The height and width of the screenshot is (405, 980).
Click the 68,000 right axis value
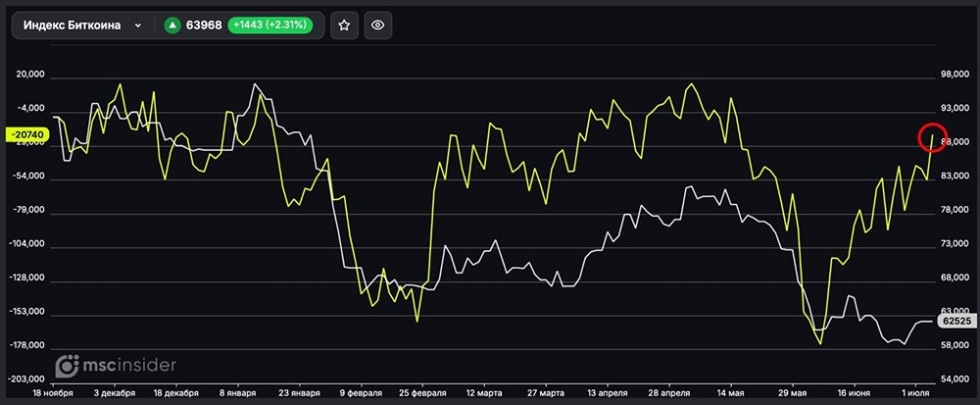[955, 278]
